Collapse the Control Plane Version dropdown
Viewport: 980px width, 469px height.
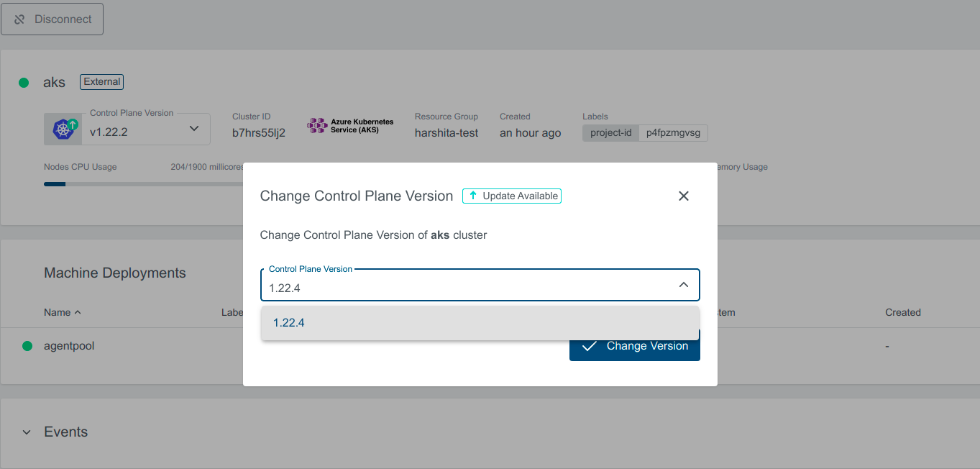[x=683, y=284]
